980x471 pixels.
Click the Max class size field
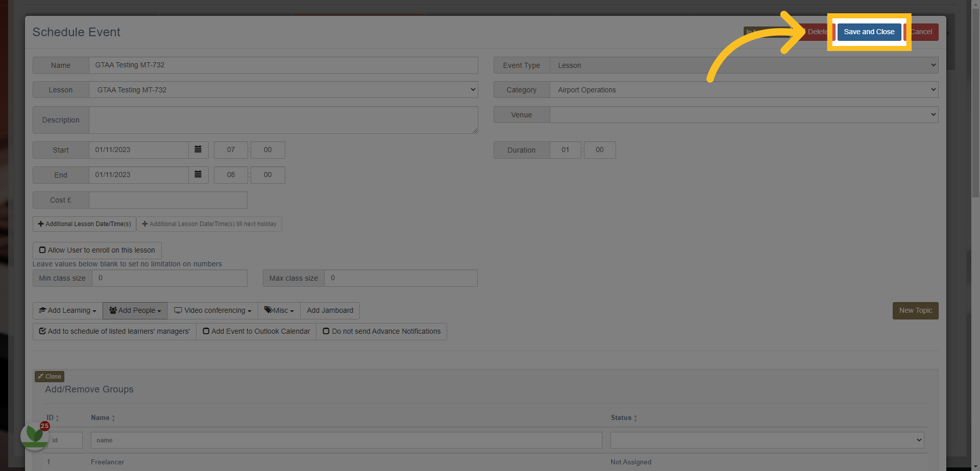(x=401, y=278)
